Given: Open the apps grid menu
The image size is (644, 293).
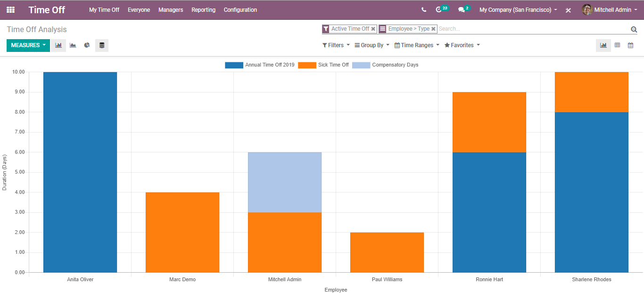Looking at the screenshot, I should pos(10,10).
